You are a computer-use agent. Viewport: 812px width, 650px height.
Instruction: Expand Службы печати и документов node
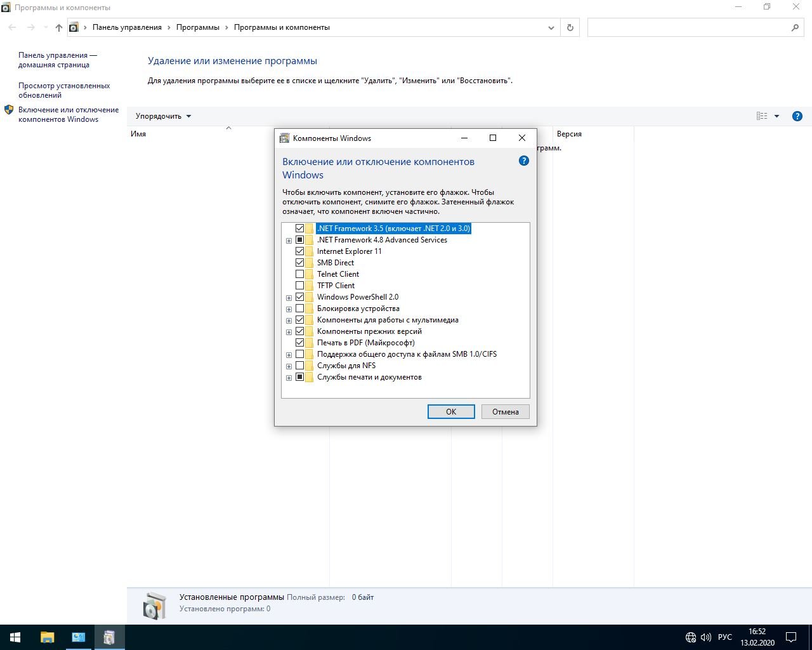coord(289,378)
